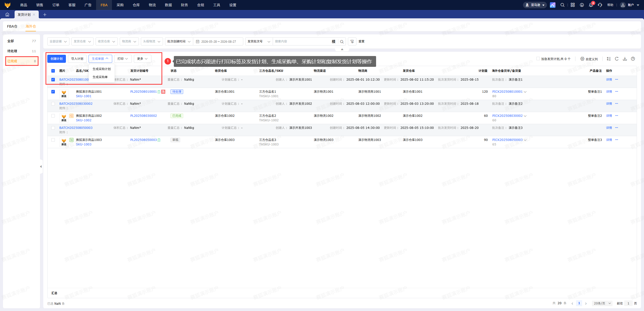Image resolution: width=644 pixels, height=311 pixels.
Task: Open the 物流商 filter dropdown
Action: (129, 41)
